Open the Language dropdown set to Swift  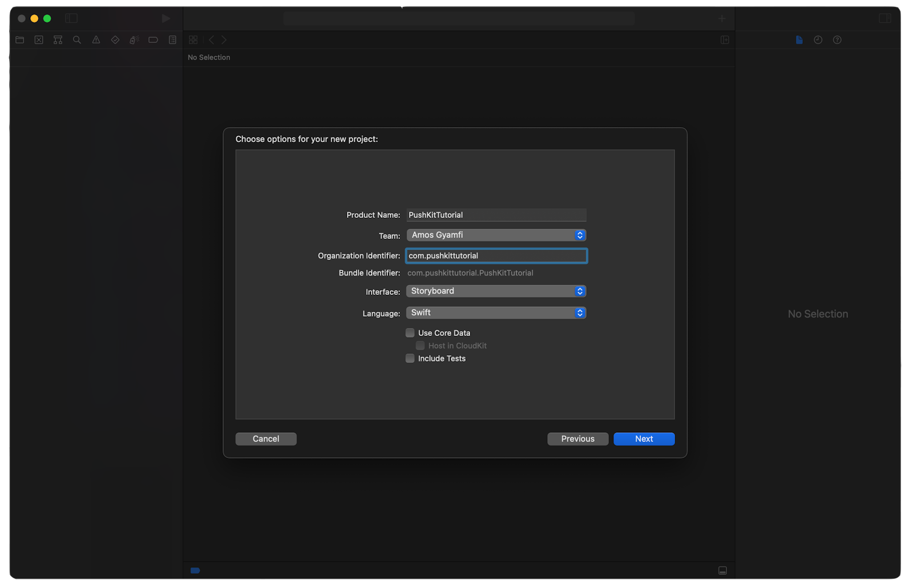tap(496, 313)
